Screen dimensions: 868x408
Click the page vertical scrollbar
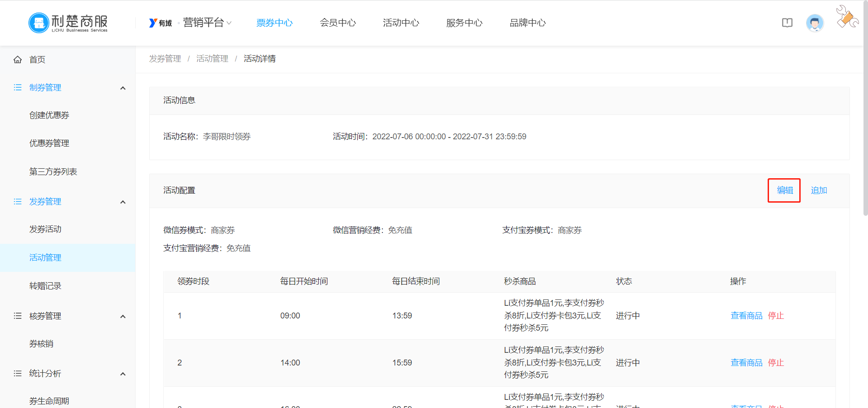tap(865, 109)
